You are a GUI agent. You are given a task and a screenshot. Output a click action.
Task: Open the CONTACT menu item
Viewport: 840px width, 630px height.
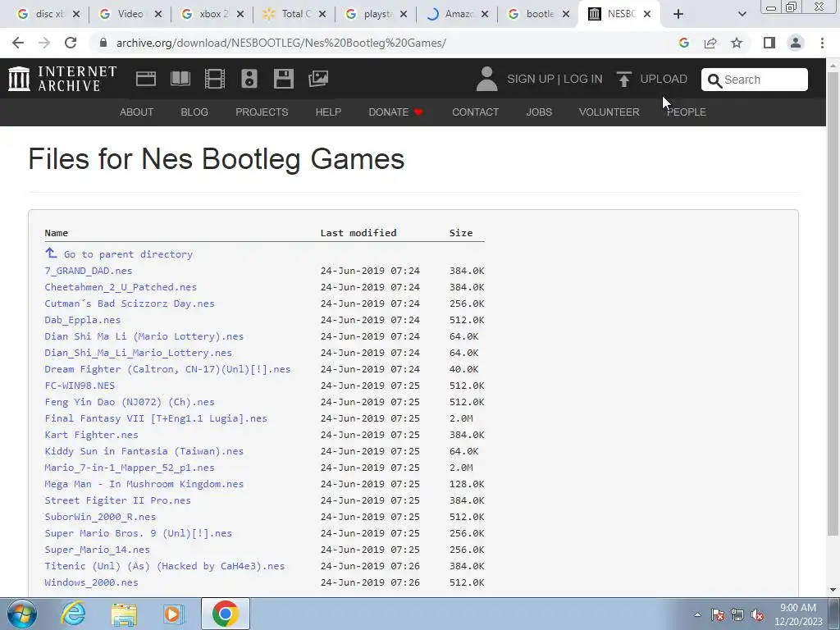[475, 112]
